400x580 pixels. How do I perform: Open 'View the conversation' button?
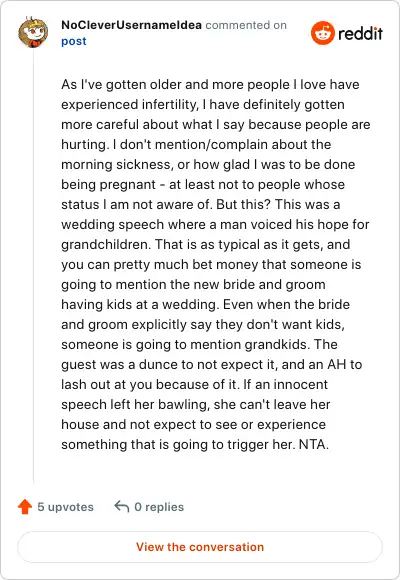[200, 547]
